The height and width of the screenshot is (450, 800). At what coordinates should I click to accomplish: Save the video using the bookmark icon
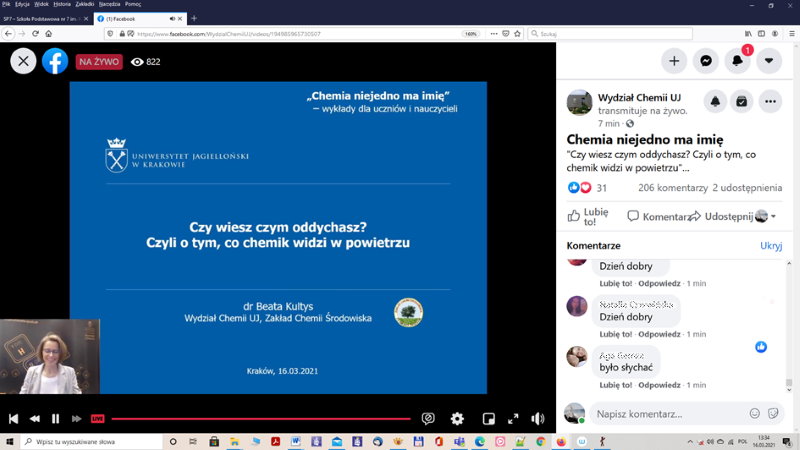click(741, 102)
